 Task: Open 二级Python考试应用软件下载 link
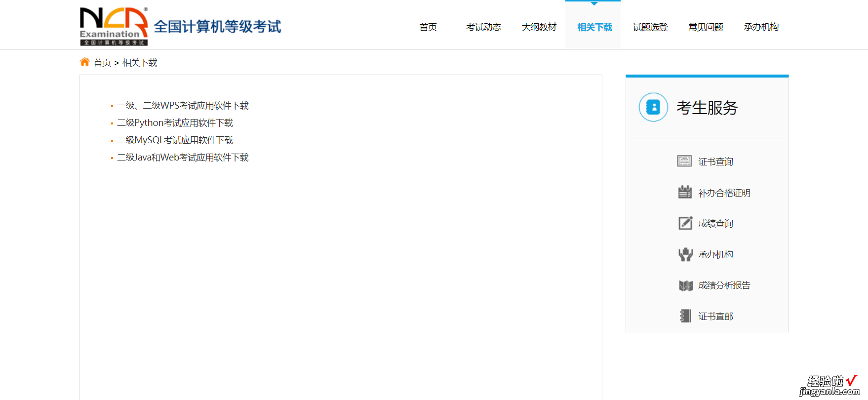[175, 123]
